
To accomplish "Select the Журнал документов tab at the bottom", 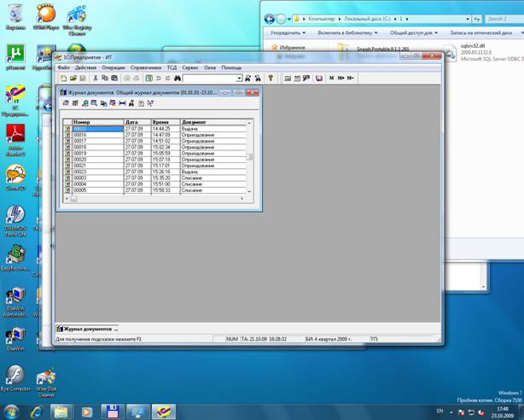I will pyautogui.click(x=87, y=329).
